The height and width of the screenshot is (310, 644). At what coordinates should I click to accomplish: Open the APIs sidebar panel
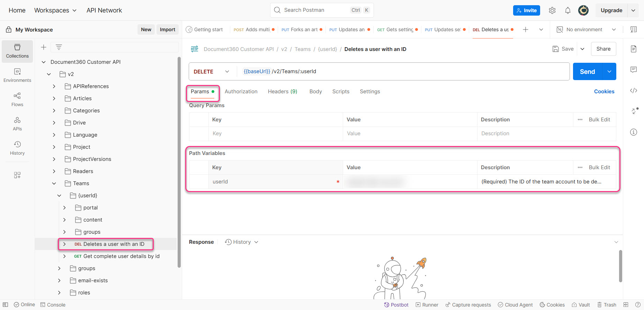coord(17,124)
